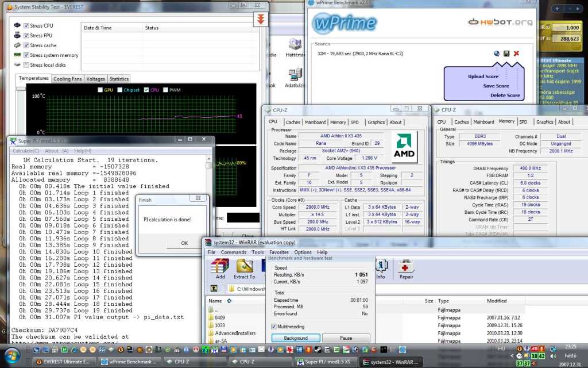Click Save Score in wPrime
Image resolution: width=588 pixels, height=368 pixels.
point(496,86)
